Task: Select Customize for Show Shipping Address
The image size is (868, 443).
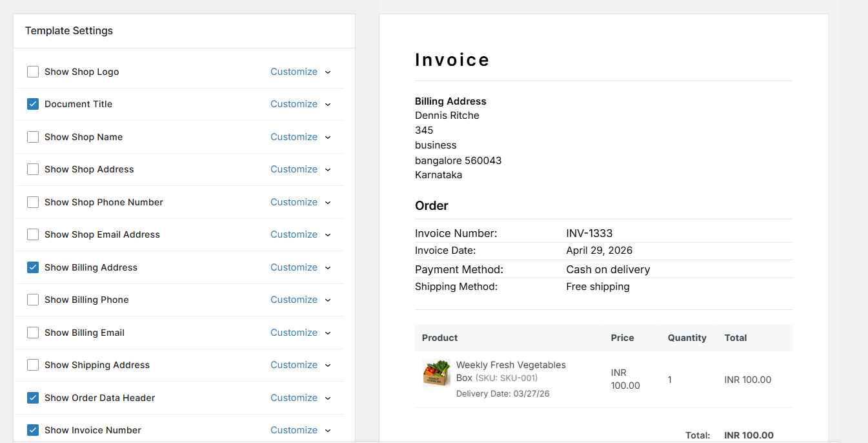Action: coord(294,365)
